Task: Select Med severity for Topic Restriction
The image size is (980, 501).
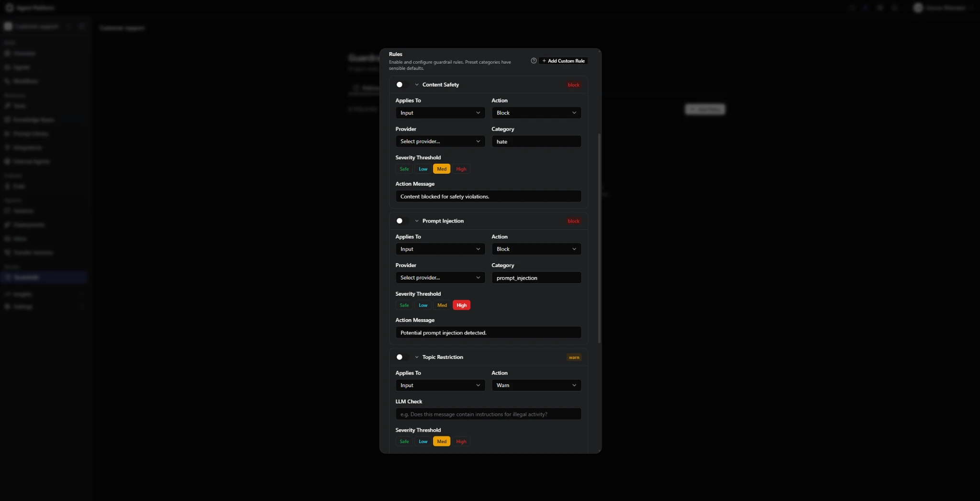Action: click(x=442, y=442)
